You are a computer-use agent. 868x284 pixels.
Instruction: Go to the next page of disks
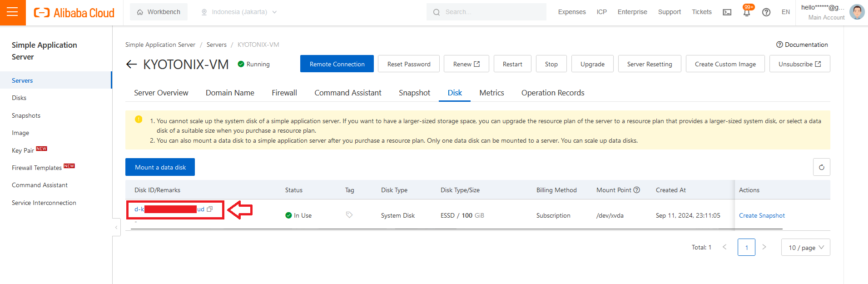764,247
